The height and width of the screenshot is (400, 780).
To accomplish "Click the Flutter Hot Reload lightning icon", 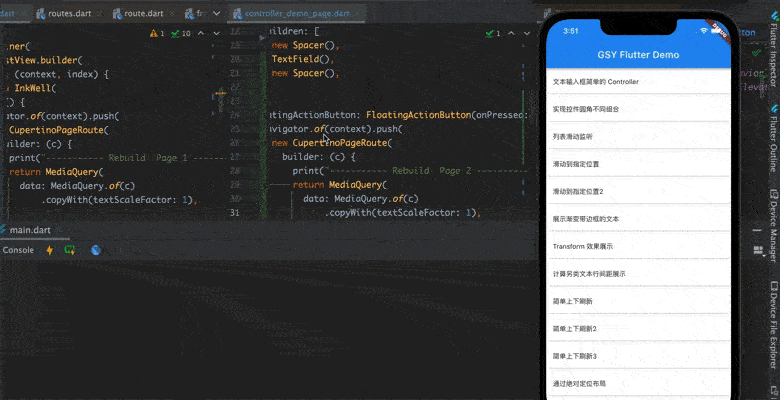I will 50,250.
